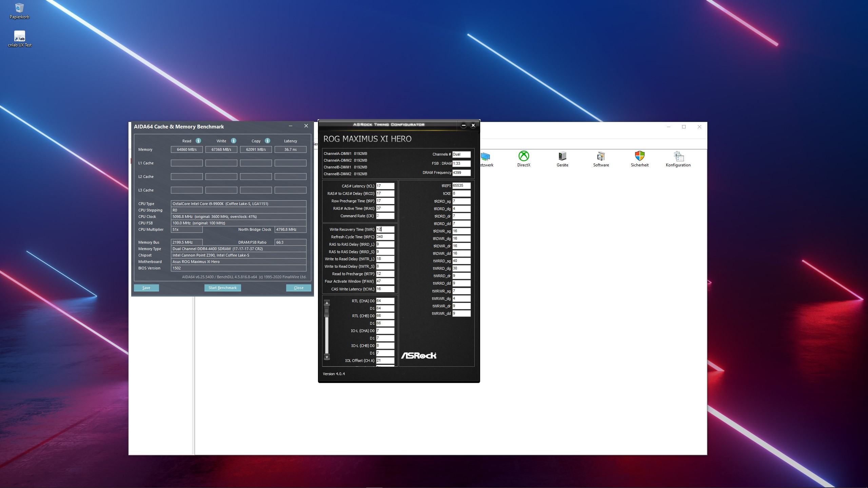This screenshot has height=488, width=868.
Task: Close the AIDA64 benchmark window via X
Action: coord(306,126)
